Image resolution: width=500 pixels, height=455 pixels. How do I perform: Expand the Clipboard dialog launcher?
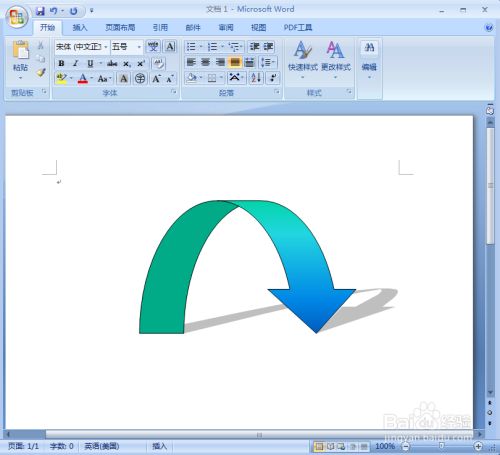click(x=44, y=92)
